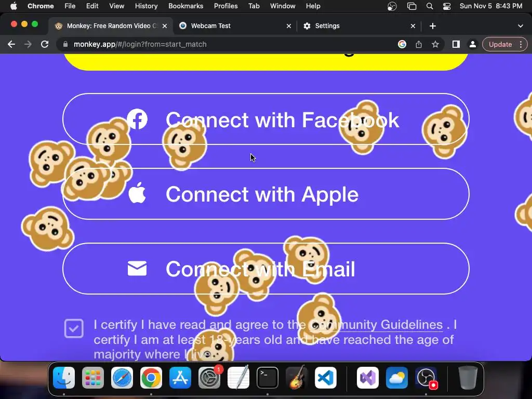Click the OBS menu bar status icon
This screenshot has height=399, width=532.
coord(392,6)
